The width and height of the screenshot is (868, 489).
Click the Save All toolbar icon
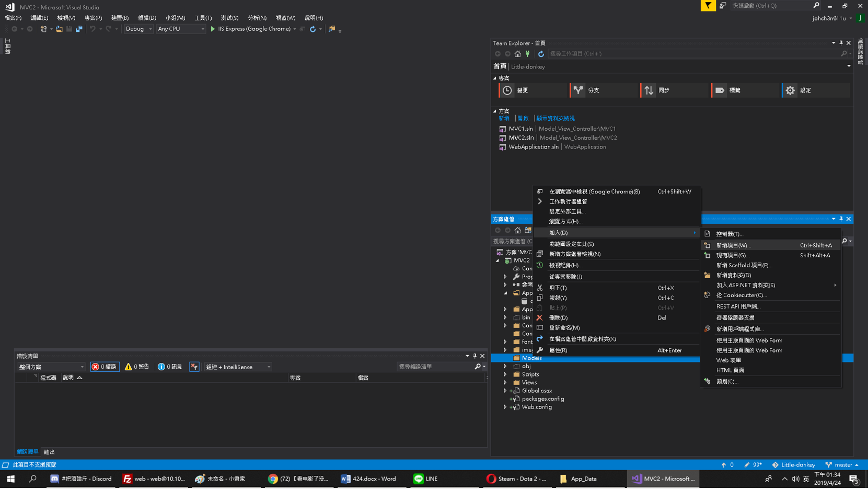[x=79, y=29]
